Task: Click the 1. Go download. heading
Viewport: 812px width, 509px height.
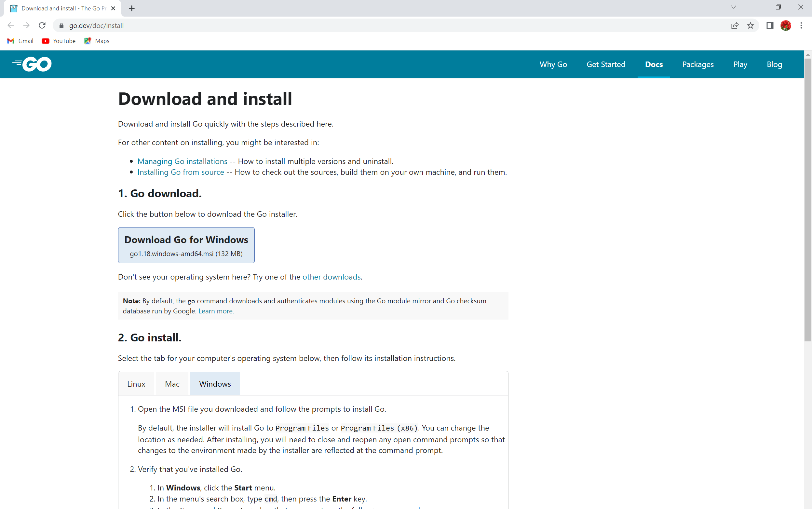Action: (x=160, y=193)
